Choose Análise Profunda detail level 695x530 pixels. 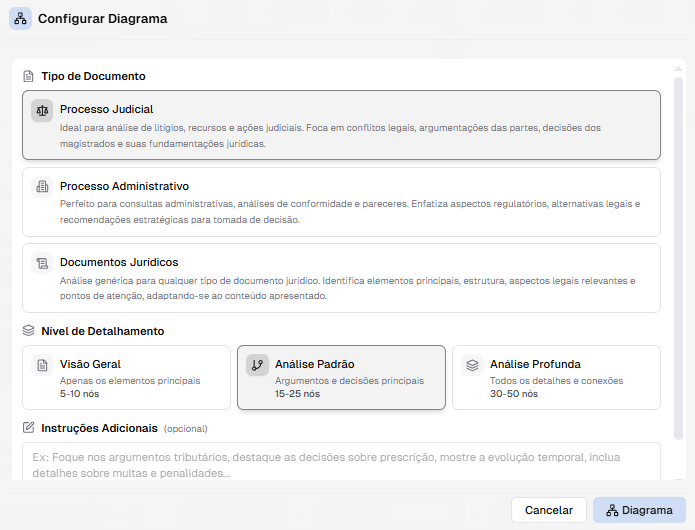tap(556, 378)
